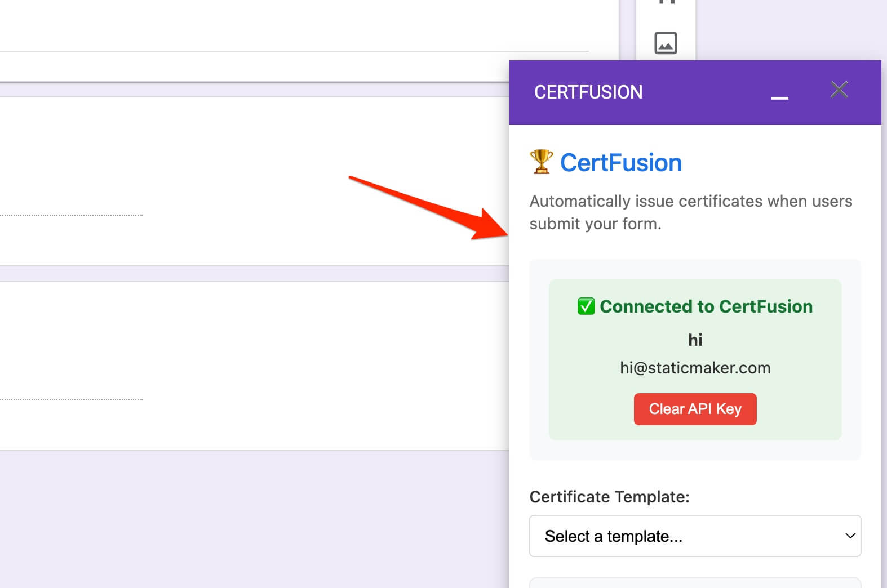The width and height of the screenshot is (887, 588).
Task: Select the hi@staticmaker.com email text
Action: point(695,368)
